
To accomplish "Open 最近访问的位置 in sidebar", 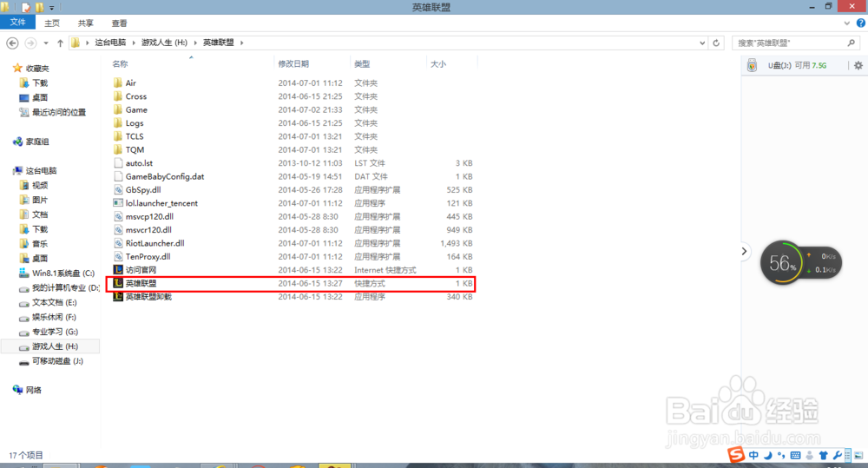I will [59, 112].
